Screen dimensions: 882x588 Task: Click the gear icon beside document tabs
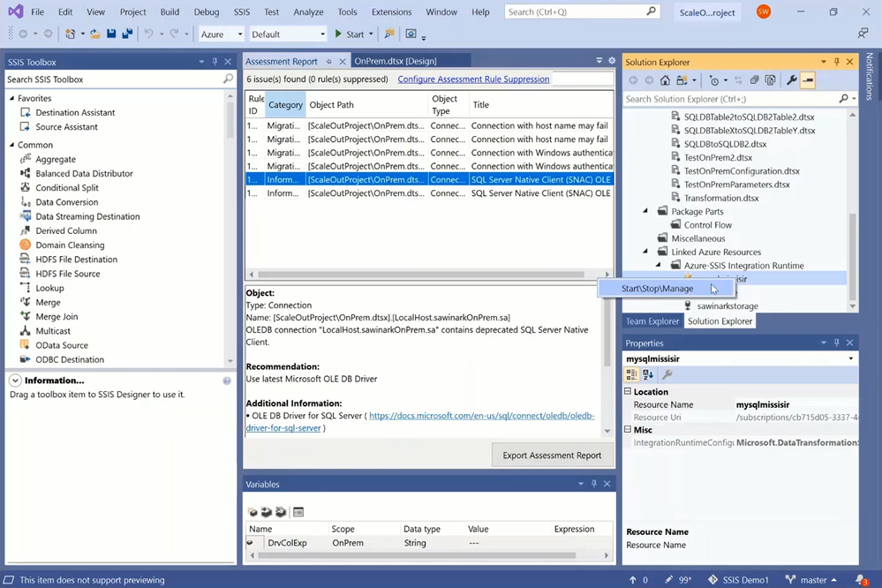(x=612, y=61)
